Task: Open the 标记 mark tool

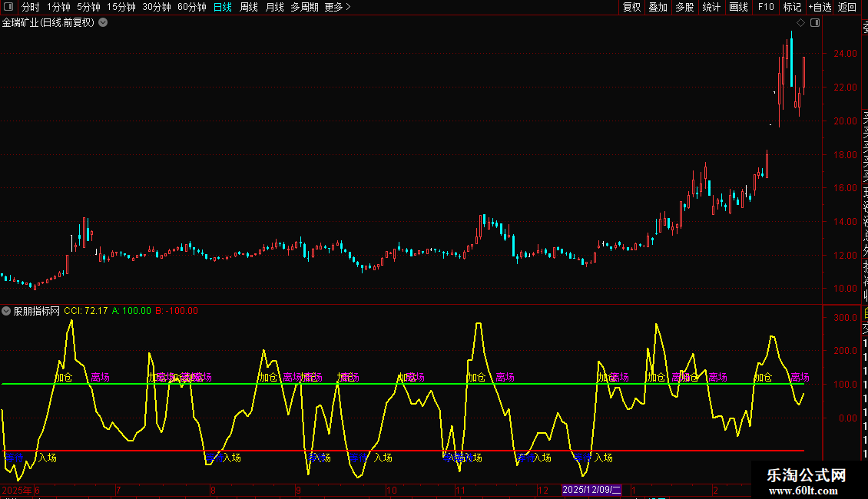Action: point(792,7)
